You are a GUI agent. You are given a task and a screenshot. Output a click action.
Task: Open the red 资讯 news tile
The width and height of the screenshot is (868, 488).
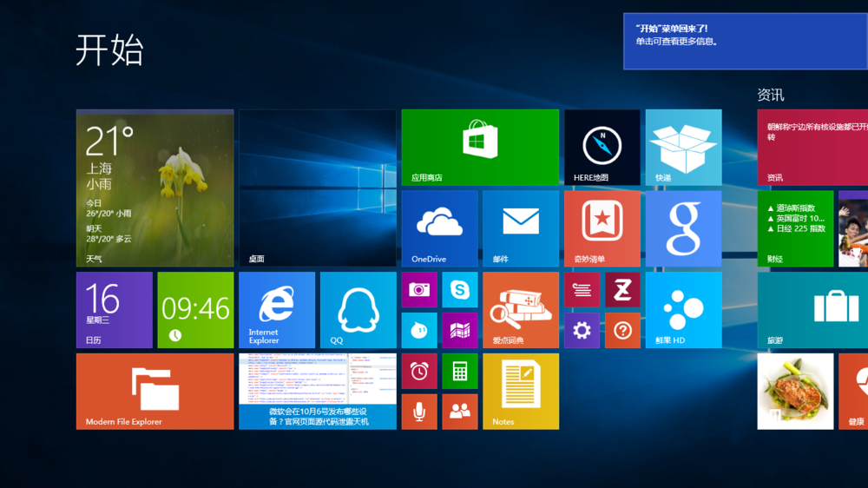click(812, 148)
